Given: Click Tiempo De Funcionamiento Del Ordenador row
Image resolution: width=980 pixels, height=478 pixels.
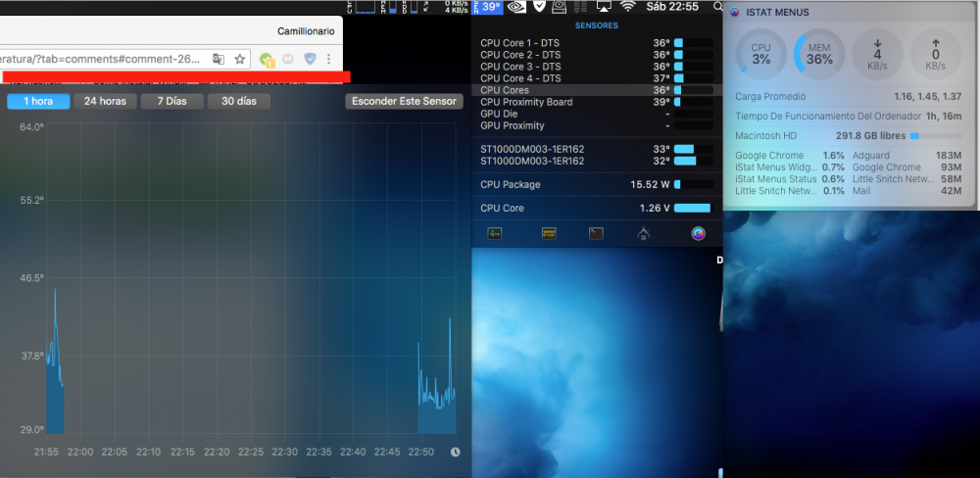Looking at the screenshot, I should (848, 117).
